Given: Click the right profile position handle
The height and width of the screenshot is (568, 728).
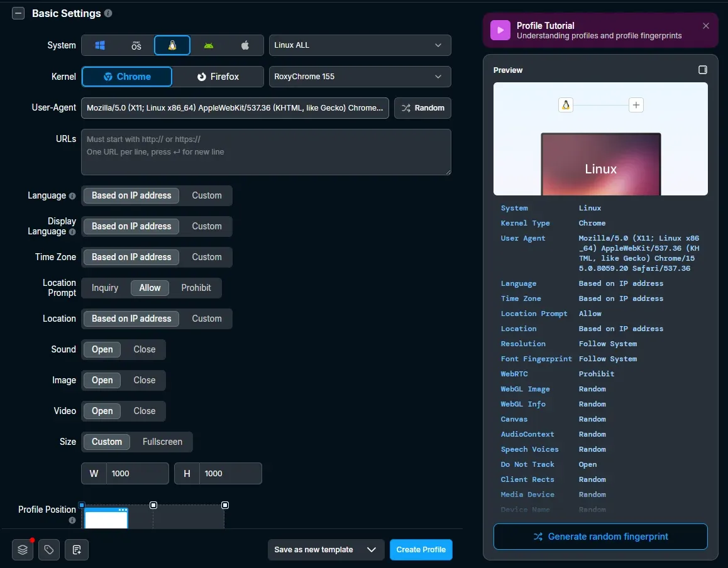Looking at the screenshot, I should coord(225,505).
